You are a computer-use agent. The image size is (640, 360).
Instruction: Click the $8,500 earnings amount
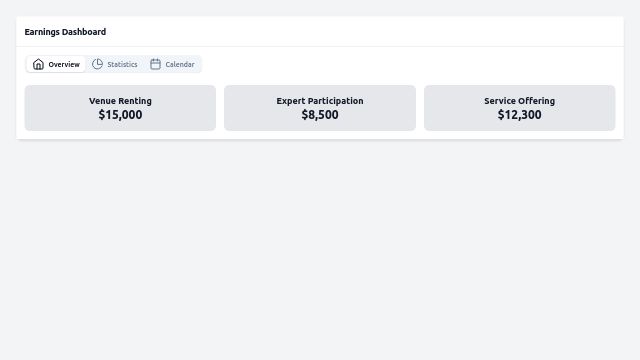320,115
